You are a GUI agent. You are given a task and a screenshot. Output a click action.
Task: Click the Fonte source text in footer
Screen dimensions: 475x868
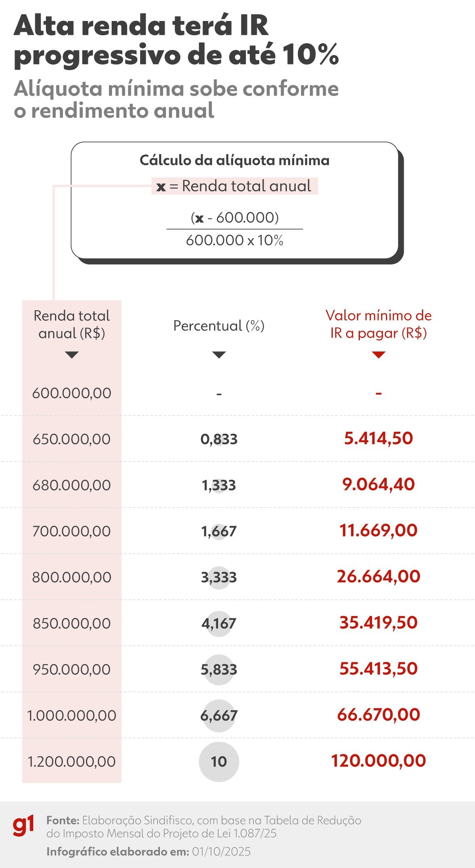203,826
